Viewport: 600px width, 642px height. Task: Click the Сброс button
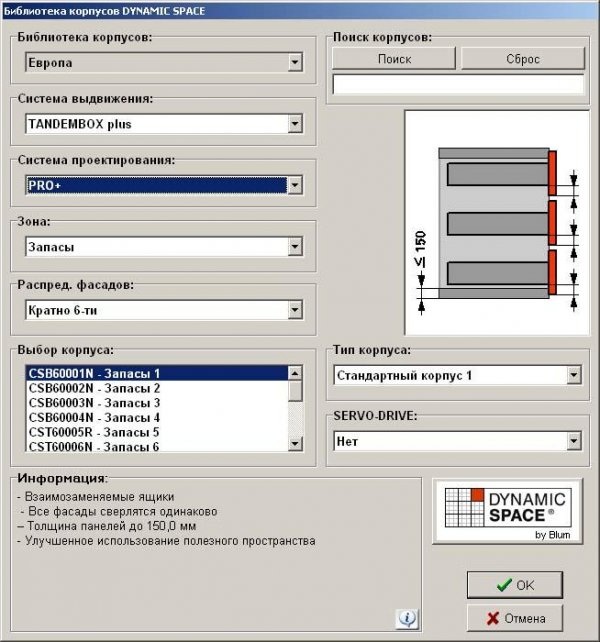click(x=523, y=59)
